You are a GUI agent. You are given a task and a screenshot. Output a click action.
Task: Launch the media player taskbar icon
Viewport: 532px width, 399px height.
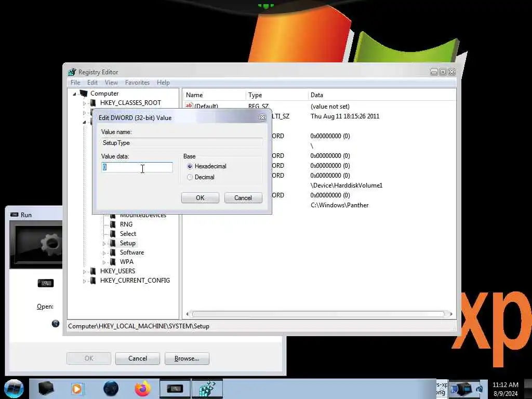[77, 389]
